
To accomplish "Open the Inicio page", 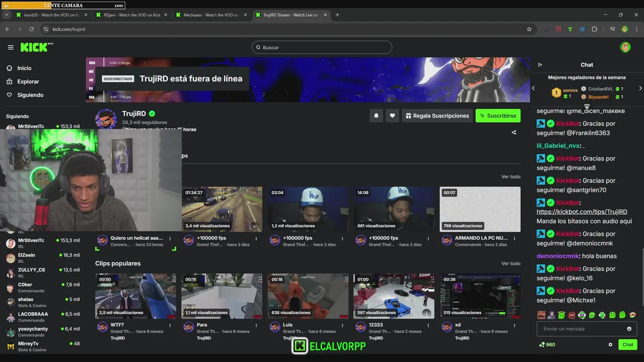I will pyautogui.click(x=24, y=68).
